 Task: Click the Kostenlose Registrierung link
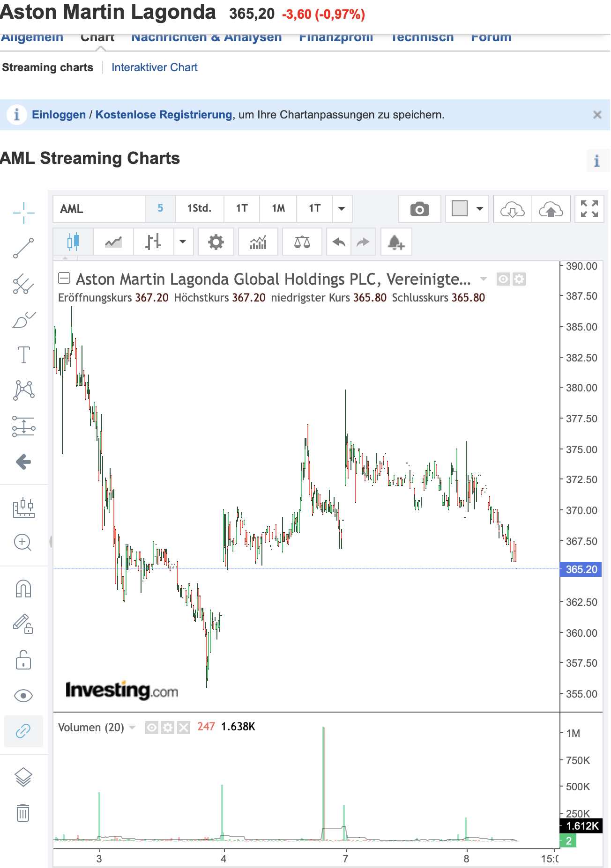[x=164, y=115]
